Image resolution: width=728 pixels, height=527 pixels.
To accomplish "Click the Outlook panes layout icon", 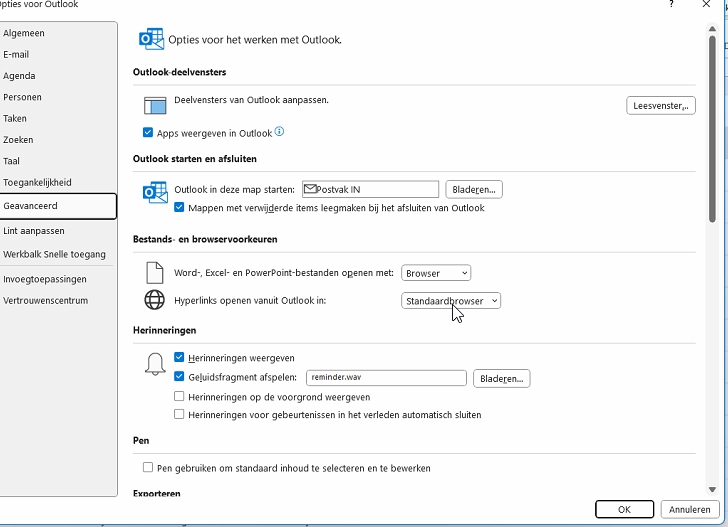I will (x=154, y=106).
